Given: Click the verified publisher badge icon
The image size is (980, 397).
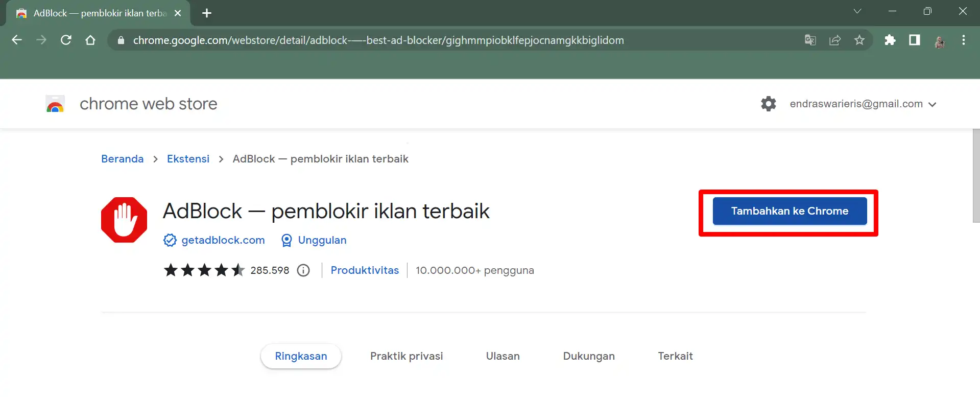Looking at the screenshot, I should [170, 240].
